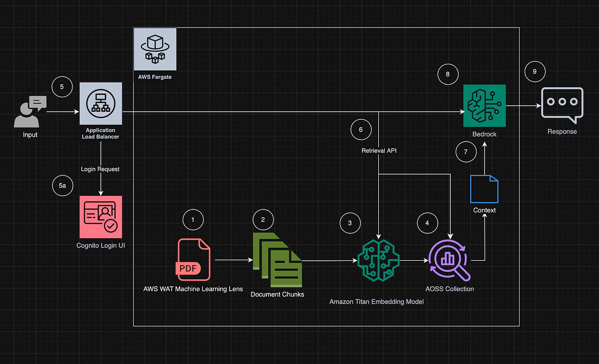
Task: Select step circle 8 above Bedrock
Action: pos(448,74)
